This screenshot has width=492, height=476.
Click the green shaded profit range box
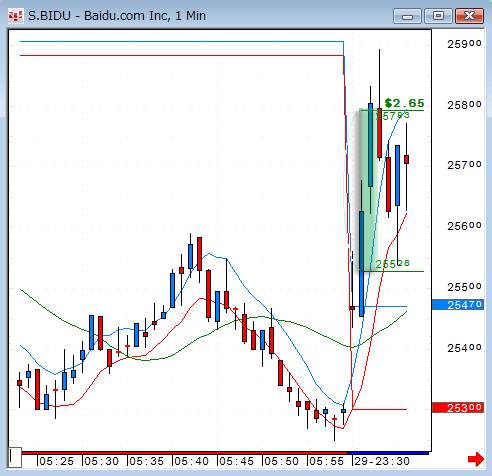(369, 190)
